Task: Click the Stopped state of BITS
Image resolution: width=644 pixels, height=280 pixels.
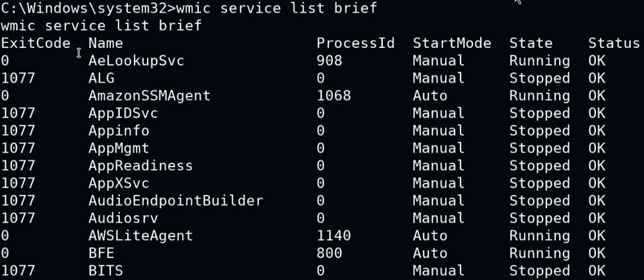Action: coord(540,270)
